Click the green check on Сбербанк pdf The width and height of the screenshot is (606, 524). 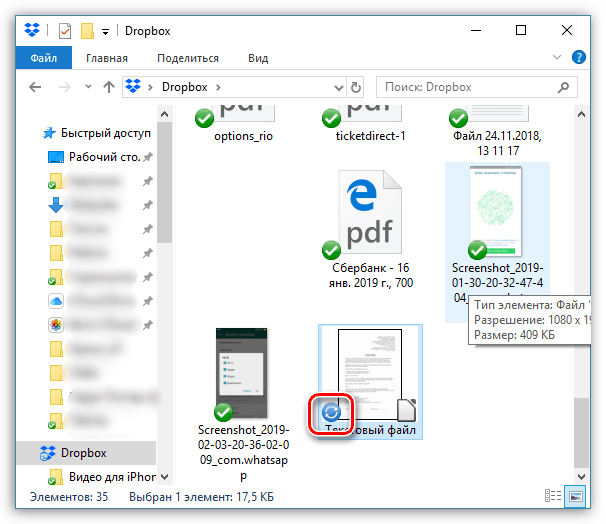(331, 250)
